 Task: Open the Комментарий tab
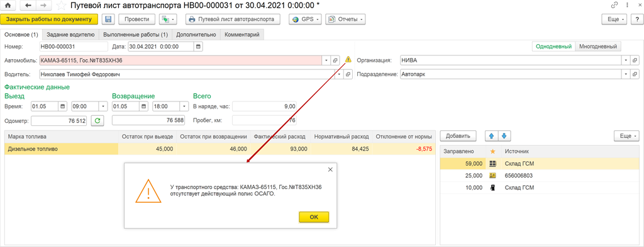click(x=242, y=35)
